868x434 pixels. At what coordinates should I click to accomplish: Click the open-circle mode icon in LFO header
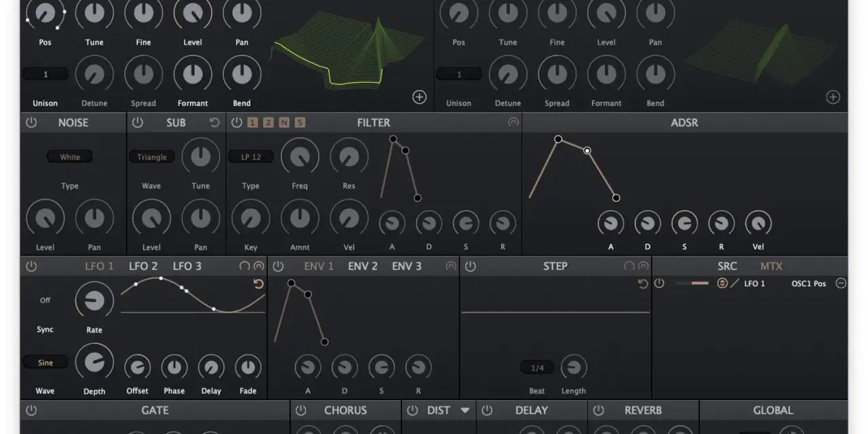[x=245, y=267]
